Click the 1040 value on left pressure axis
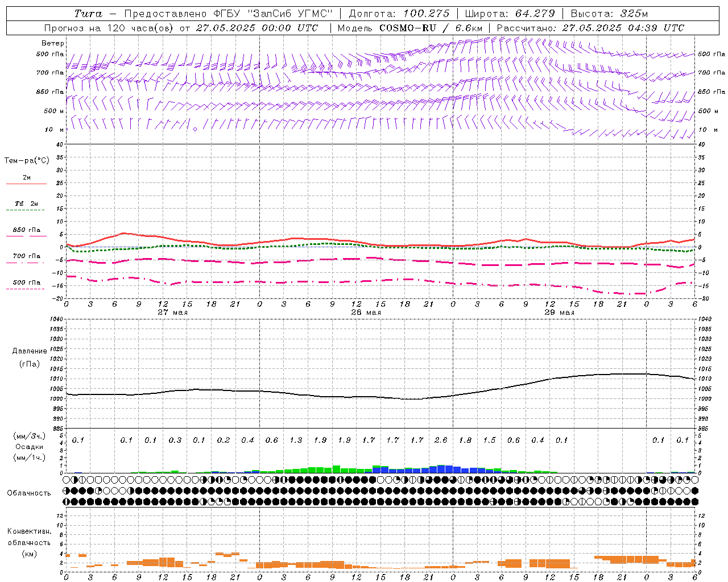728x582 pixels. click(x=57, y=319)
